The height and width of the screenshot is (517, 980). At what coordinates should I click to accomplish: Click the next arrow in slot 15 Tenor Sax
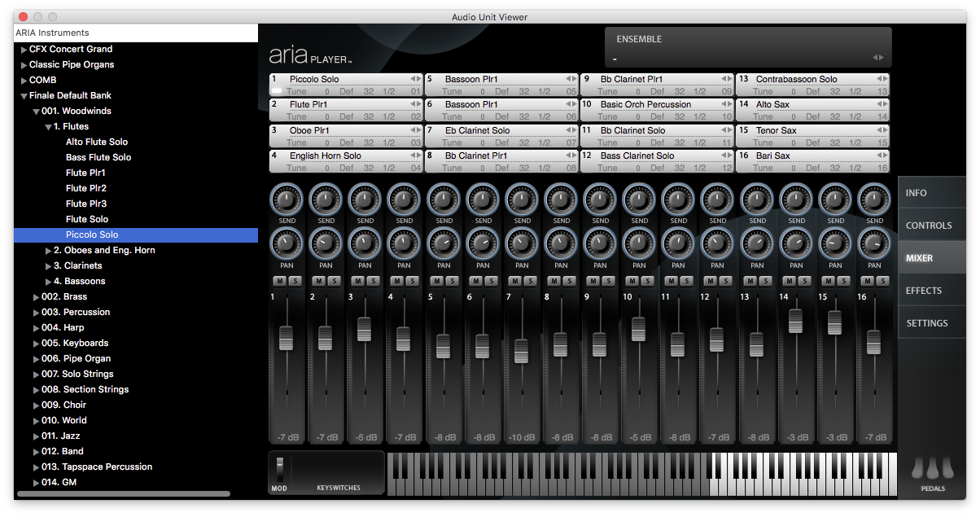[x=885, y=130]
